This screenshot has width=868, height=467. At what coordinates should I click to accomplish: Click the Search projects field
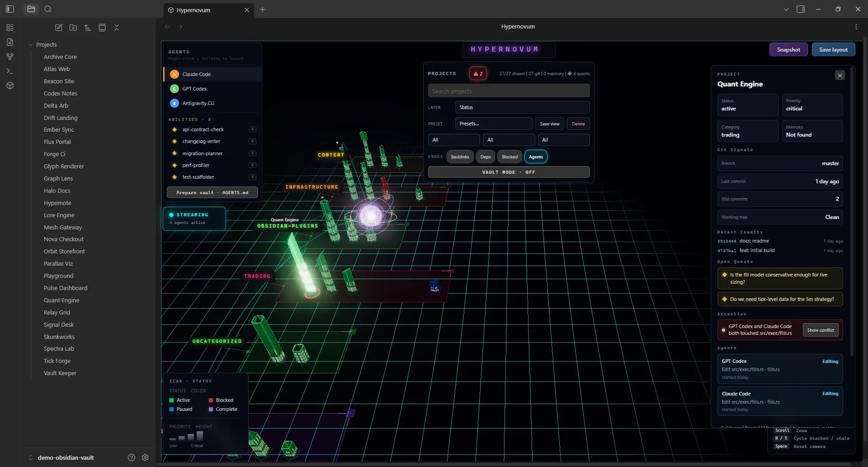(509, 91)
